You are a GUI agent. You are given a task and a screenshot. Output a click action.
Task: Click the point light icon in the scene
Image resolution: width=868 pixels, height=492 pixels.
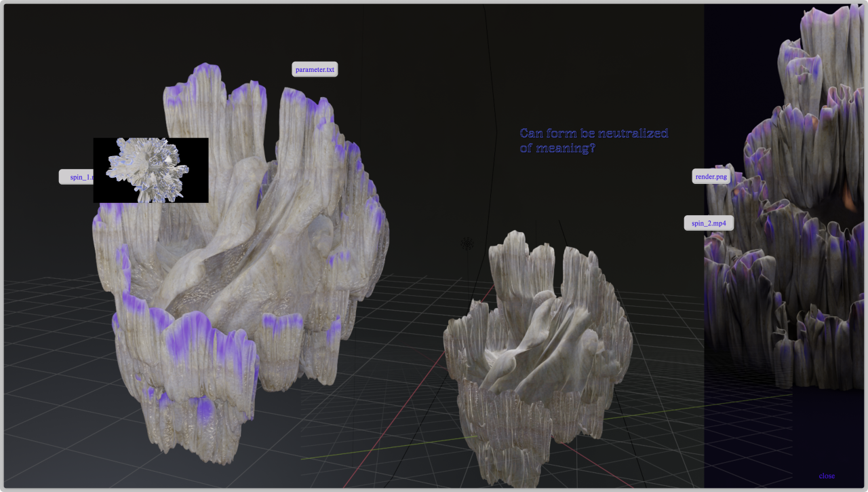467,242
